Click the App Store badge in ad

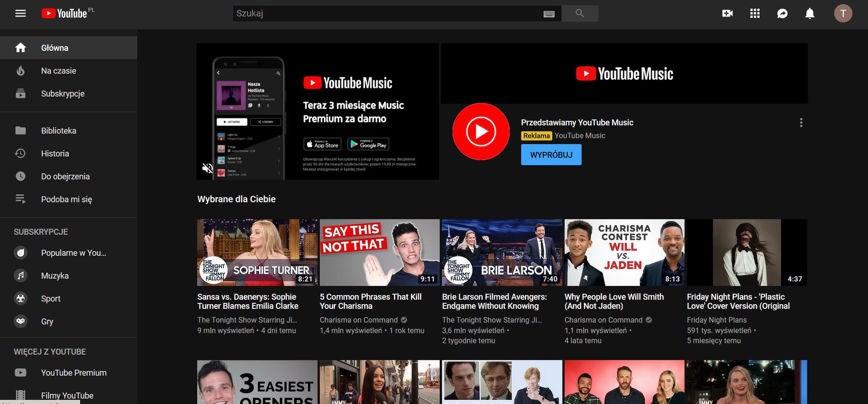323,144
